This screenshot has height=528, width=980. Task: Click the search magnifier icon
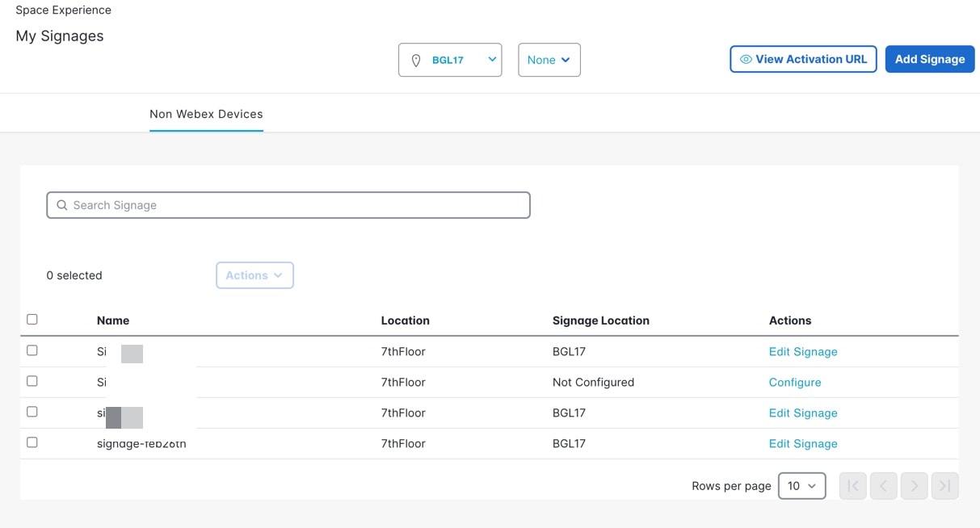point(62,205)
